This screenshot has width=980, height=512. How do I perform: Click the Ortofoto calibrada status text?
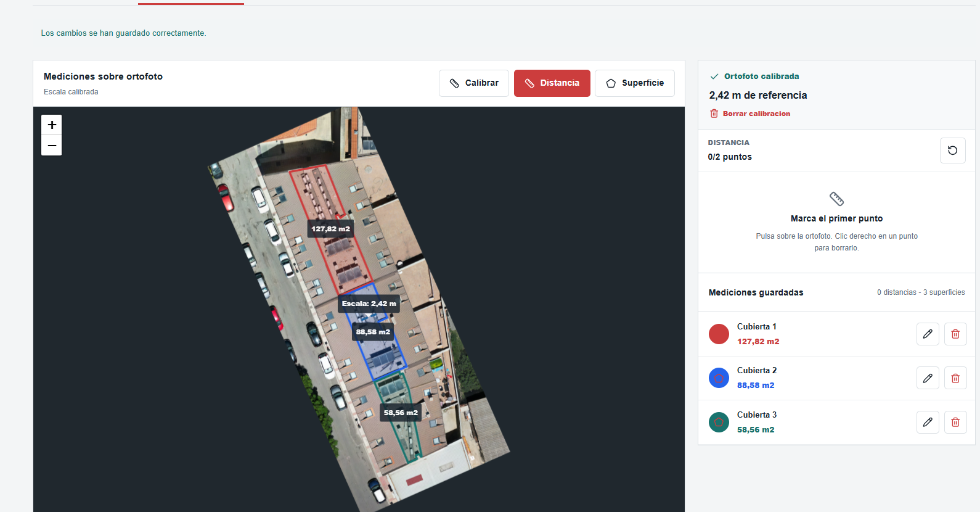[762, 76]
